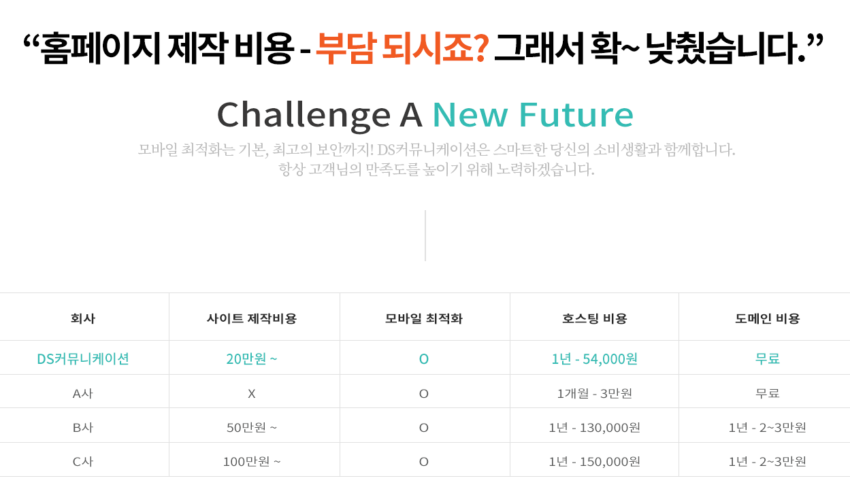Click the 50만원 ~ price cell
The image size is (850, 504).
point(252,428)
